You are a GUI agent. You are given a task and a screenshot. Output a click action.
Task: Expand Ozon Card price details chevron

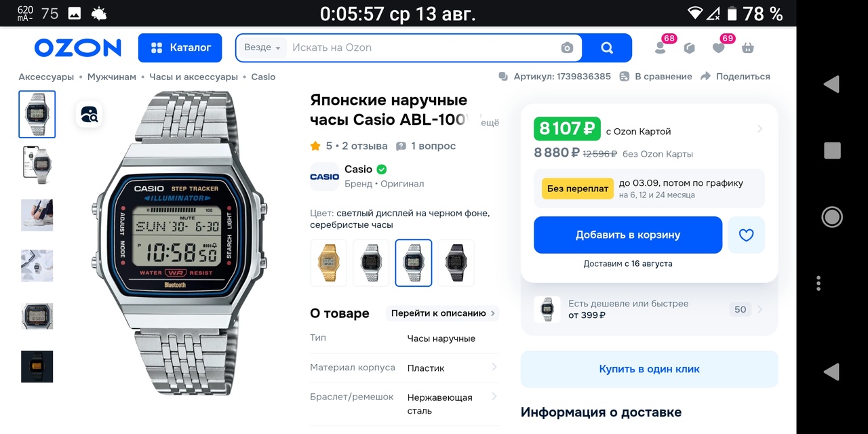click(759, 129)
